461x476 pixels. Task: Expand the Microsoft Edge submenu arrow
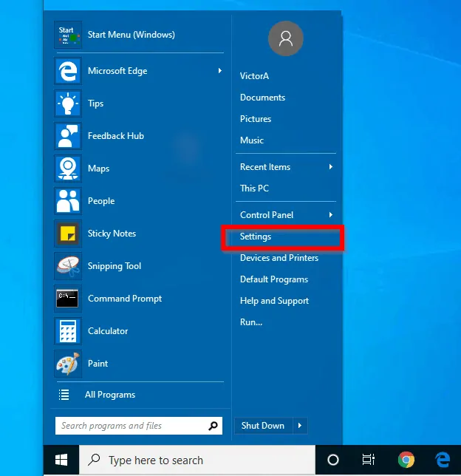pyautogui.click(x=219, y=71)
